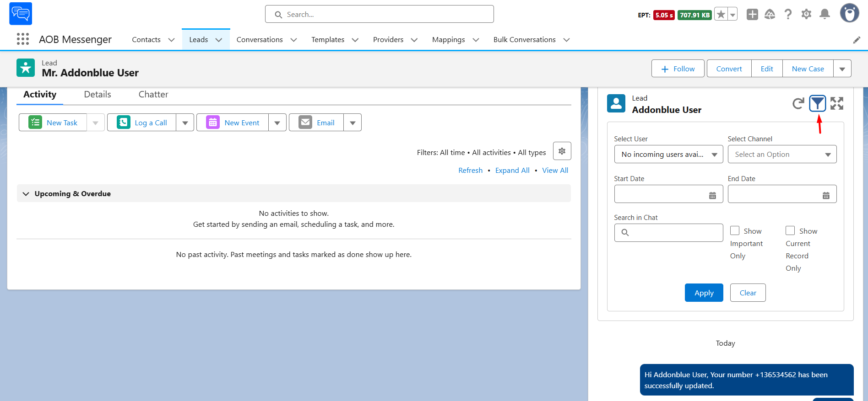Enable Show Important Only checkbox
Screen dimensions: 868x401
point(735,230)
